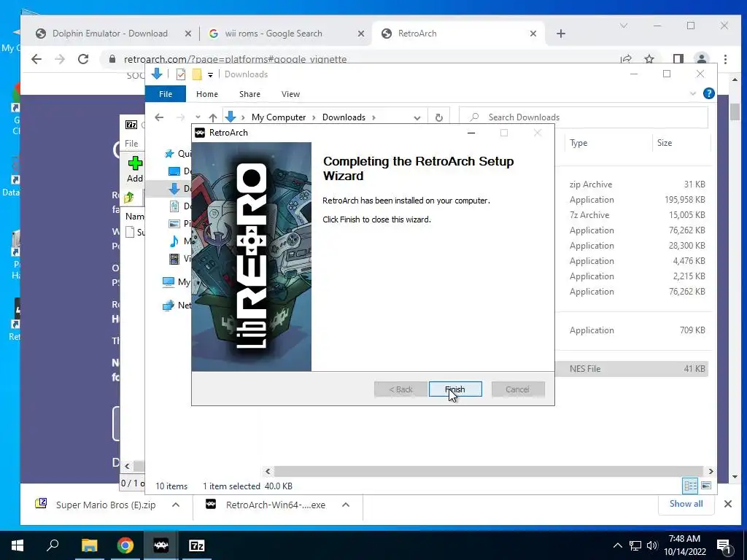
Task: Close the Chrome downloads bar
Action: pyautogui.click(x=728, y=504)
